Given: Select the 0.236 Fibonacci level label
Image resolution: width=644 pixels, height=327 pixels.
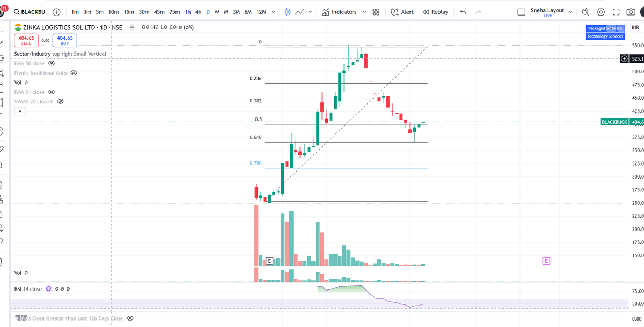Looking at the screenshot, I should click(x=255, y=78).
